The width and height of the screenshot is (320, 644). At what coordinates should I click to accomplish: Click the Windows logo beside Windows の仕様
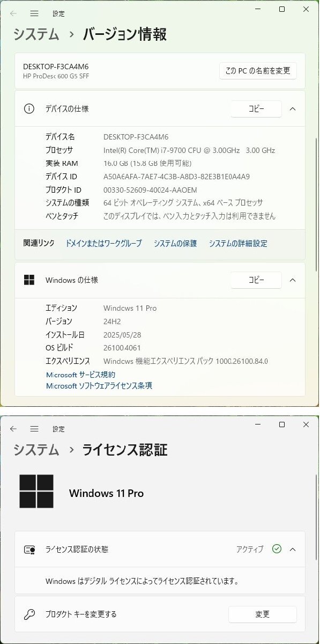[x=29, y=280]
